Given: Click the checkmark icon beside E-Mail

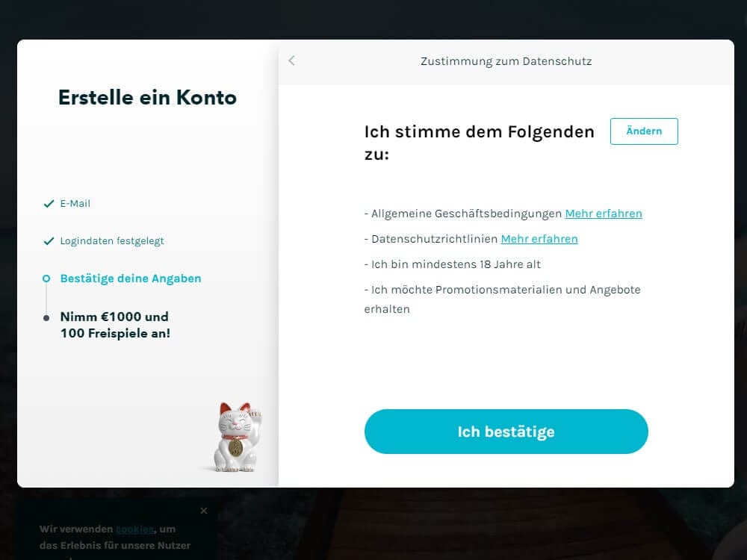Looking at the screenshot, I should (x=49, y=204).
